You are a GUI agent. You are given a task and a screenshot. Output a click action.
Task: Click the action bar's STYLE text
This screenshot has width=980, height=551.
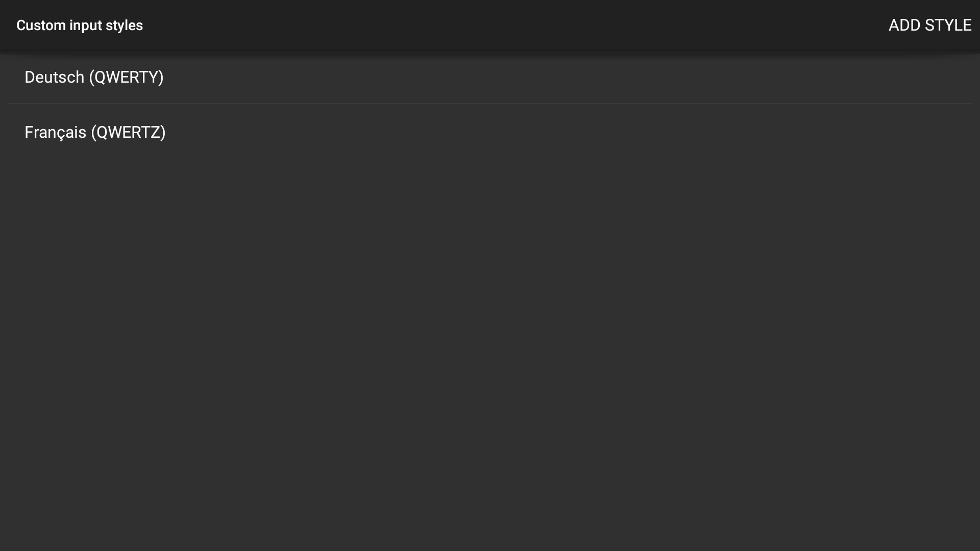pos(948,25)
